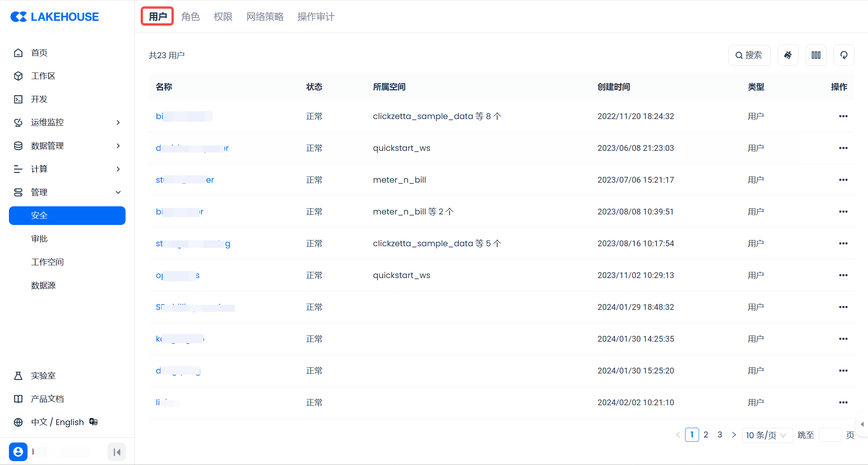Click next page arrow in pagination
The height and width of the screenshot is (465, 868).
pyautogui.click(x=734, y=435)
